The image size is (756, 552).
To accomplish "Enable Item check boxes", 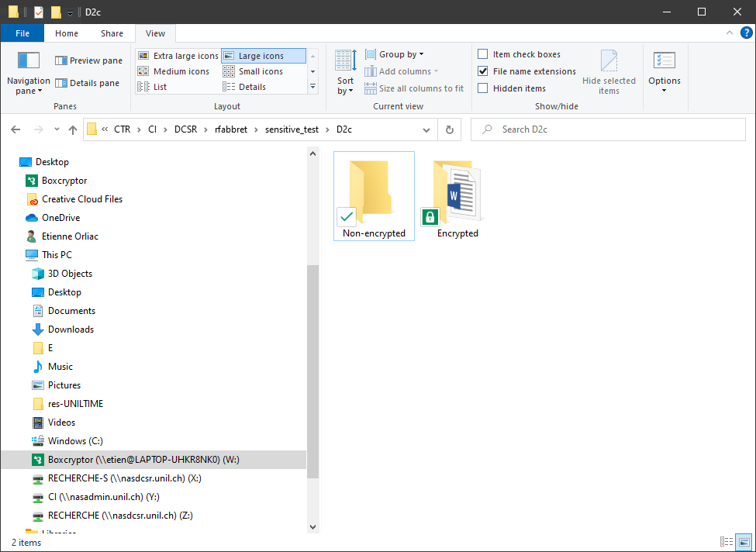I will point(483,54).
